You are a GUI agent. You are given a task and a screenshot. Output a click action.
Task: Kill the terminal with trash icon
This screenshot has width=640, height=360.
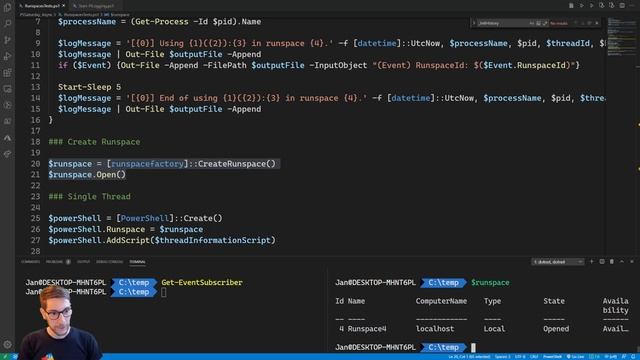(611, 262)
